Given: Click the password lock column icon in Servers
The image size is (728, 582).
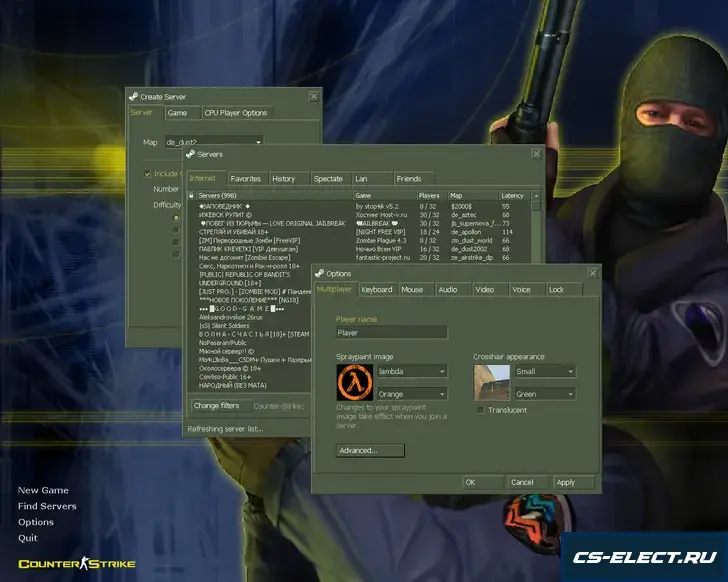Looking at the screenshot, I should (x=191, y=195).
